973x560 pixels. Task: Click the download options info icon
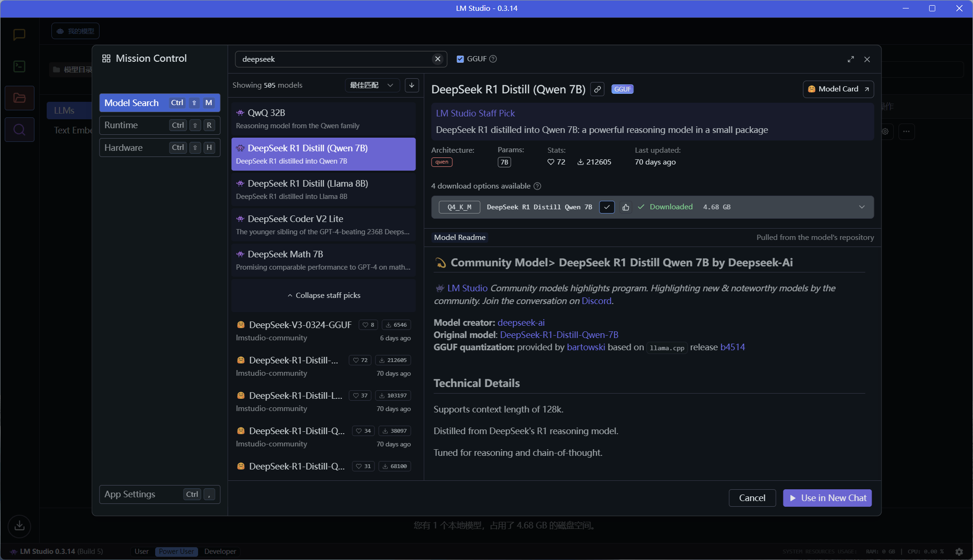[537, 186]
